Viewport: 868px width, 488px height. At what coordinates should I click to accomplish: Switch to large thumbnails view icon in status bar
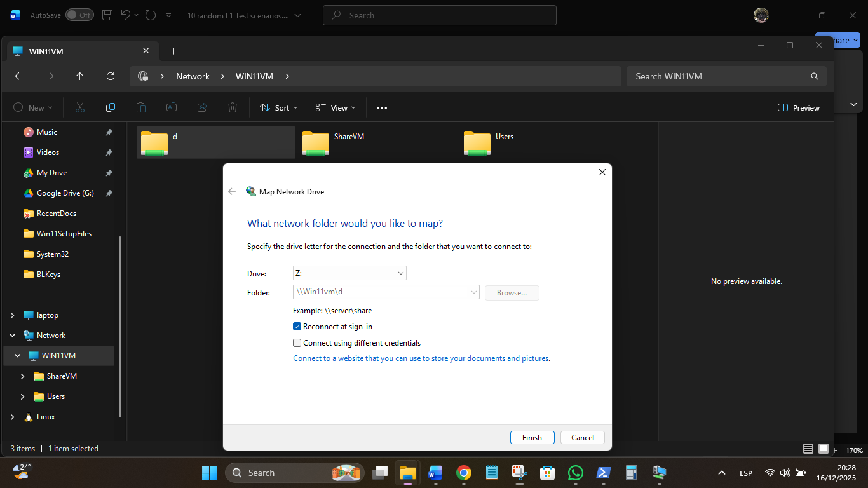pyautogui.click(x=824, y=449)
